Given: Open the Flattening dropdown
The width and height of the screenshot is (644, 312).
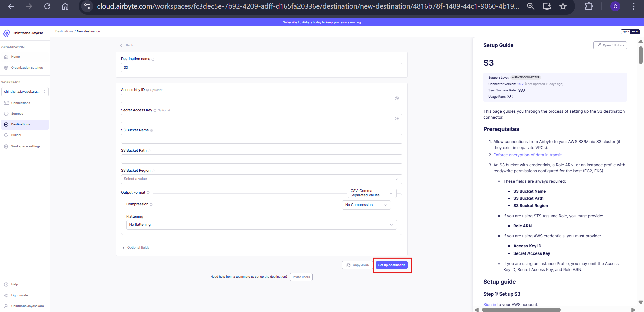Looking at the screenshot, I should click(261, 225).
